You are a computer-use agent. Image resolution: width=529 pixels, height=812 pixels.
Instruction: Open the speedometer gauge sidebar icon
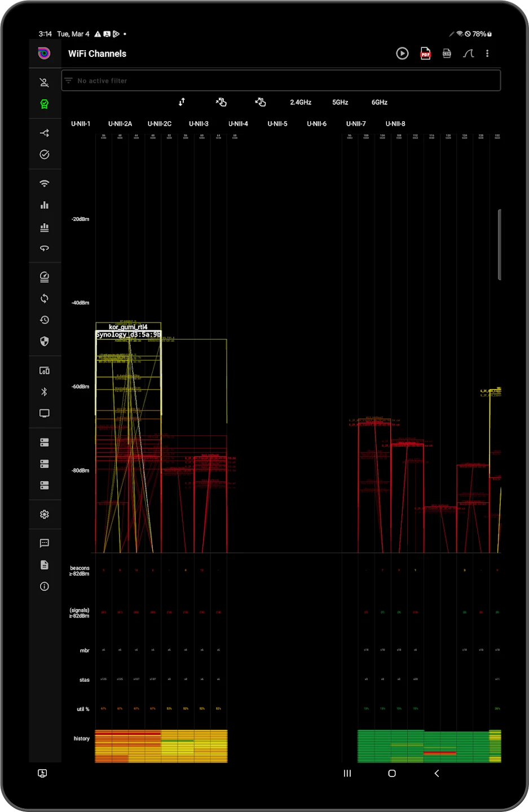45,277
